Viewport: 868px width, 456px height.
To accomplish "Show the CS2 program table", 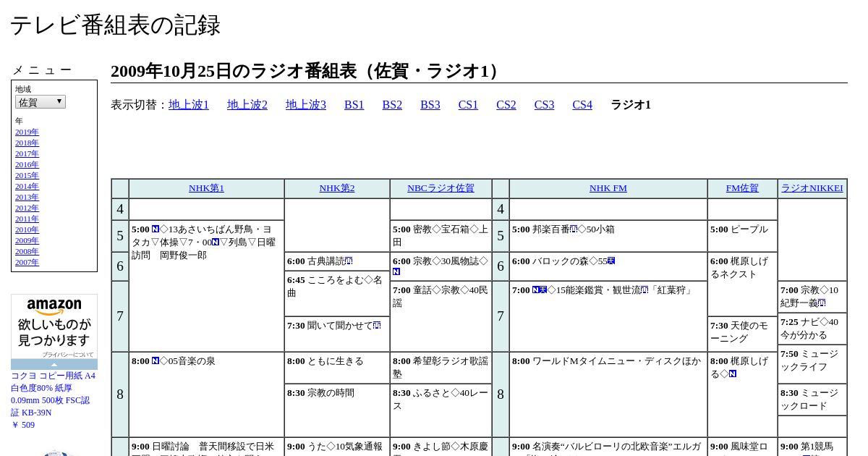I will pyautogui.click(x=506, y=105).
